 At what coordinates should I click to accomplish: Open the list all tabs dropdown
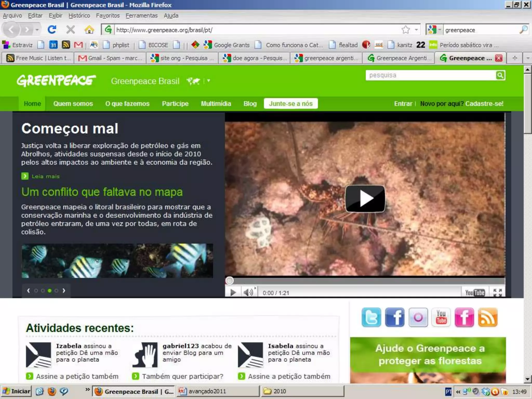pos(528,58)
